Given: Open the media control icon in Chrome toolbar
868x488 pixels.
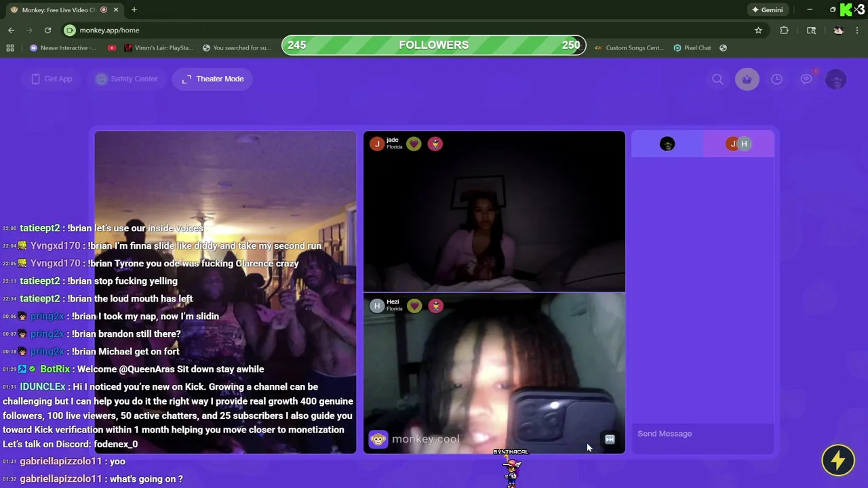Looking at the screenshot, I should pos(811,30).
